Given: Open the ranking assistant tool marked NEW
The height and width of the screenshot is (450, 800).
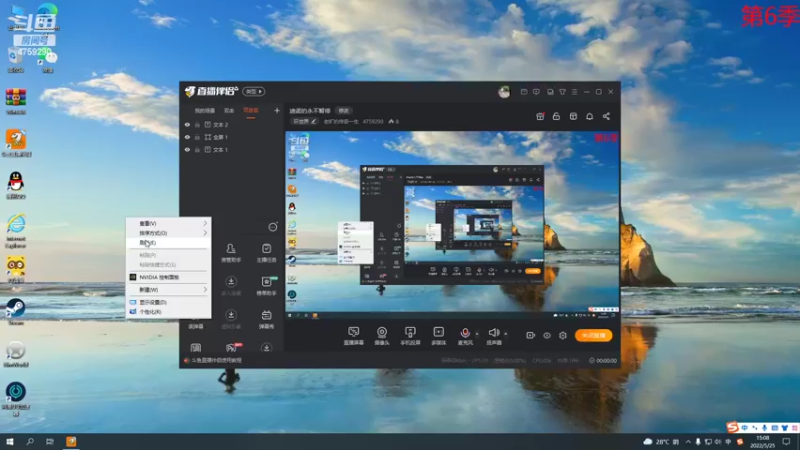Looking at the screenshot, I should (266, 286).
